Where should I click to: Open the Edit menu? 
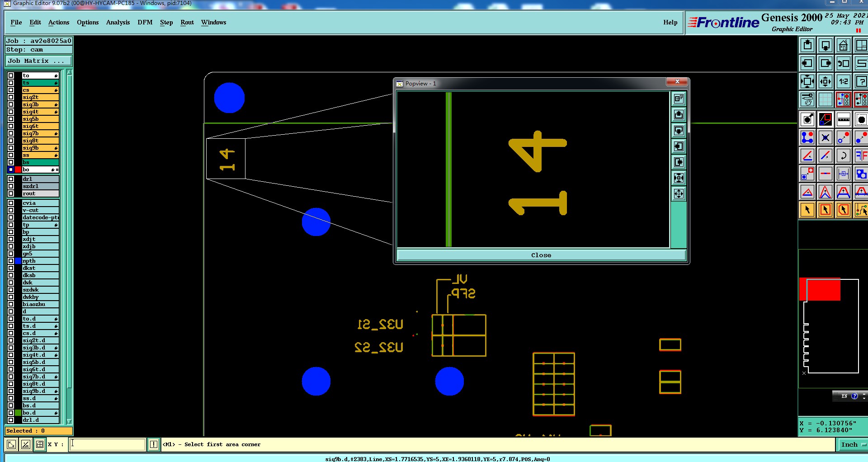[35, 22]
